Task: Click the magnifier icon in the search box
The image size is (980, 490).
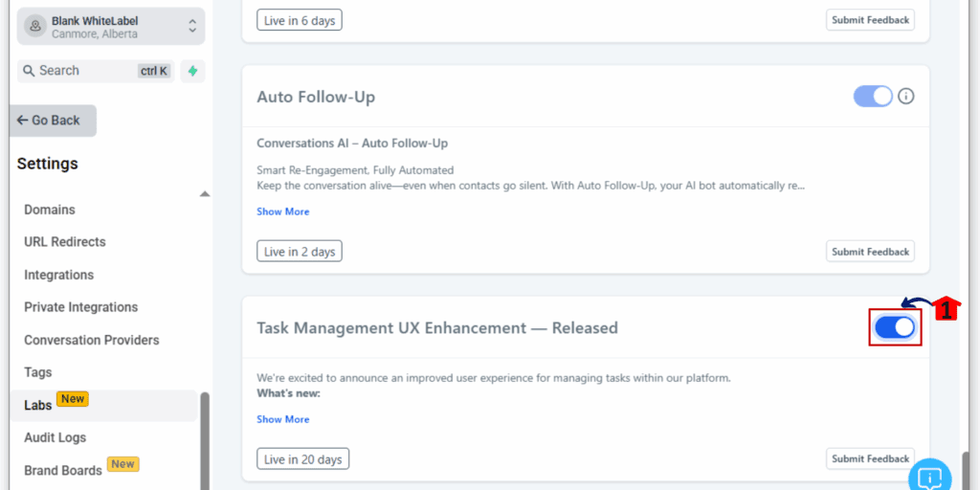Action: pyautogui.click(x=28, y=71)
